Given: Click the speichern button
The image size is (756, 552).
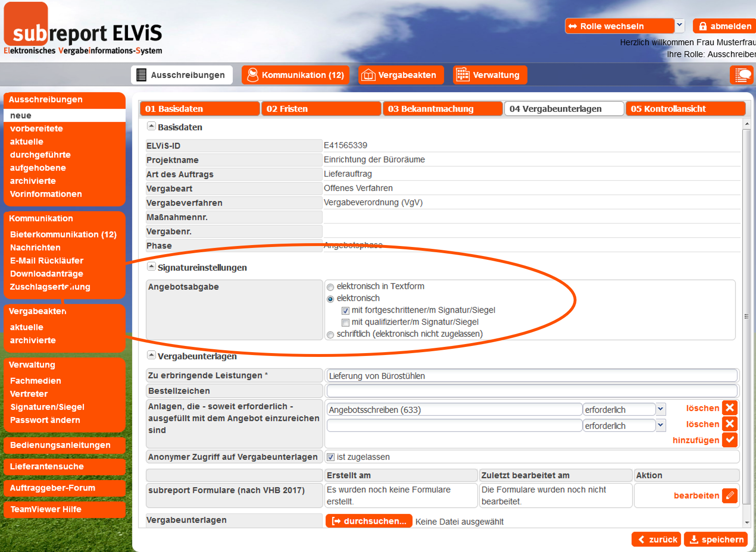Looking at the screenshot, I should pos(716,539).
